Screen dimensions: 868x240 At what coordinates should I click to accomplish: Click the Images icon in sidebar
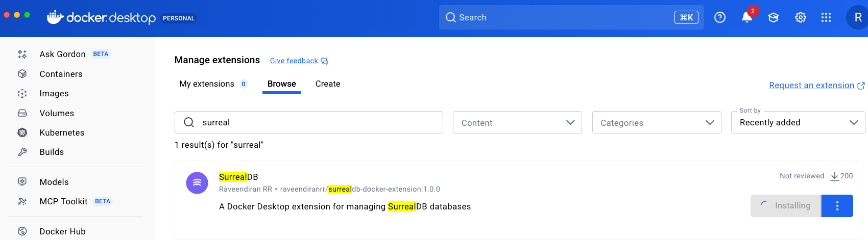point(22,93)
